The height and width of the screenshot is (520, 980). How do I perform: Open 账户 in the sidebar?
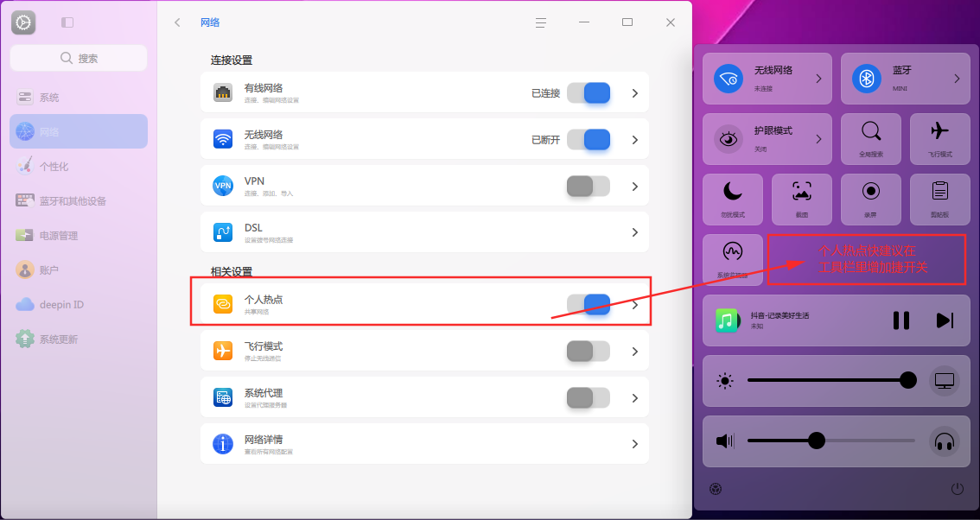point(79,270)
